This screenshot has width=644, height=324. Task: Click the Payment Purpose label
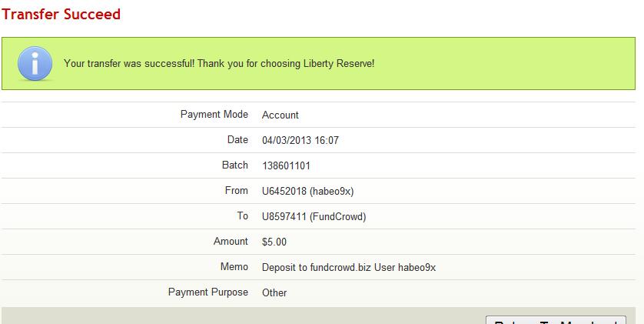[208, 292]
